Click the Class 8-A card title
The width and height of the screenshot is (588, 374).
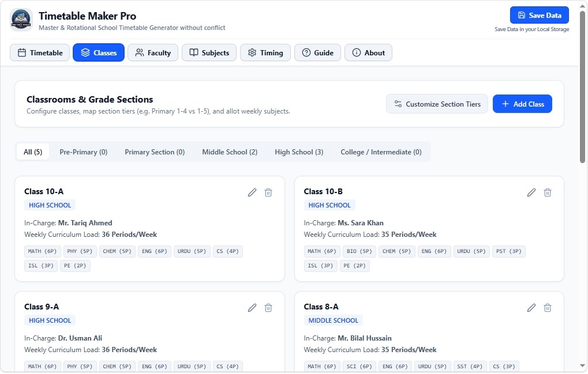[321, 307]
